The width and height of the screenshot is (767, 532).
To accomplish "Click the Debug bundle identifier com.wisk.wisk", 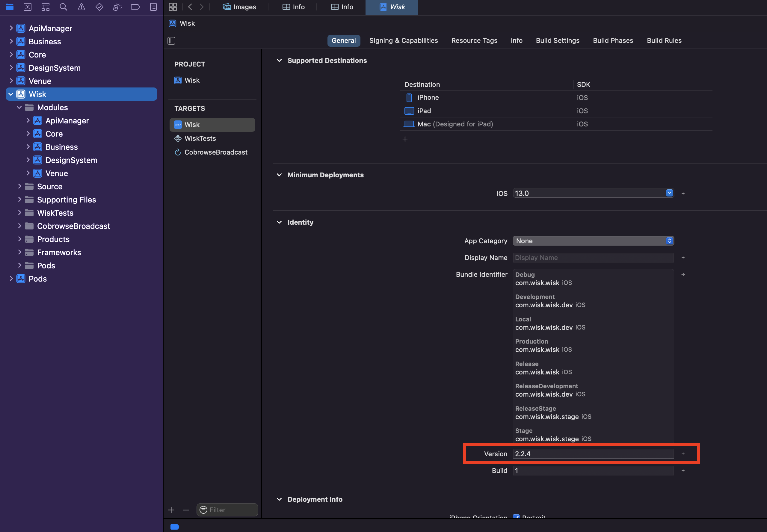I will point(537,283).
